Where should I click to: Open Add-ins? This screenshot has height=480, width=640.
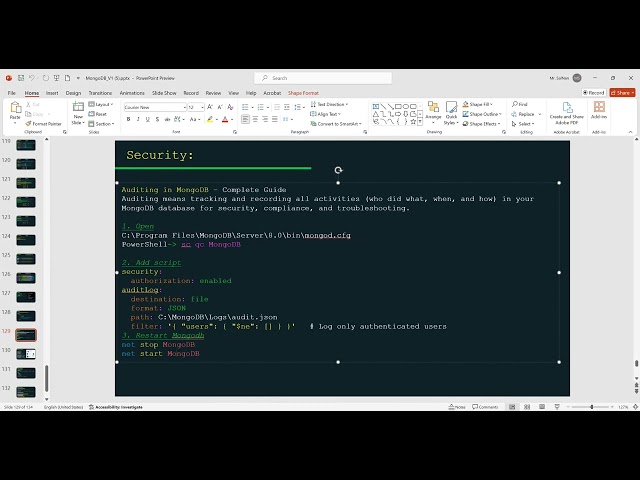click(x=599, y=110)
